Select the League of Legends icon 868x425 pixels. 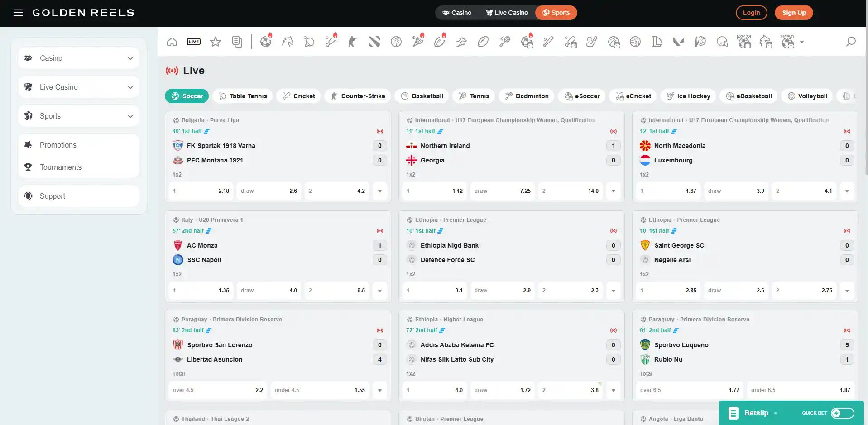tap(657, 42)
